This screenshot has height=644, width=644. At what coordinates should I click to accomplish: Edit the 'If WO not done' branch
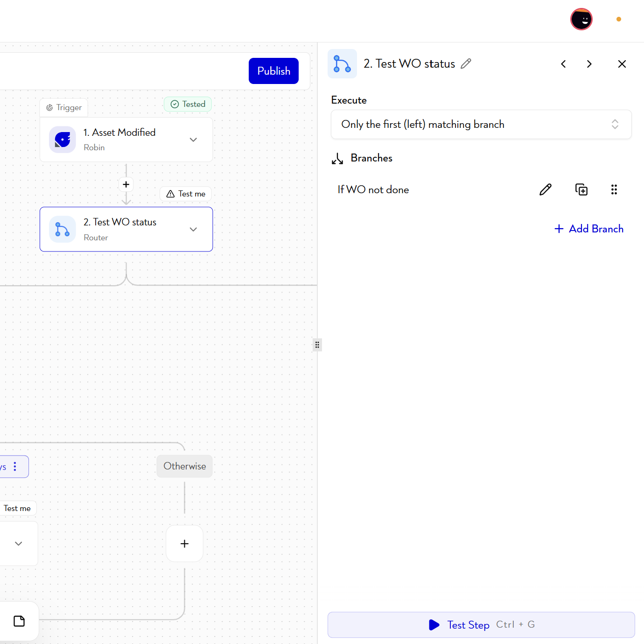546,189
